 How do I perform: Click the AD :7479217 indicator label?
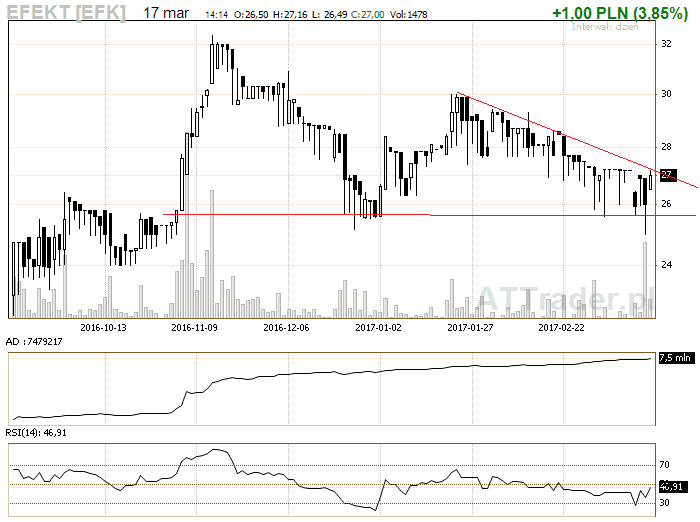33,341
